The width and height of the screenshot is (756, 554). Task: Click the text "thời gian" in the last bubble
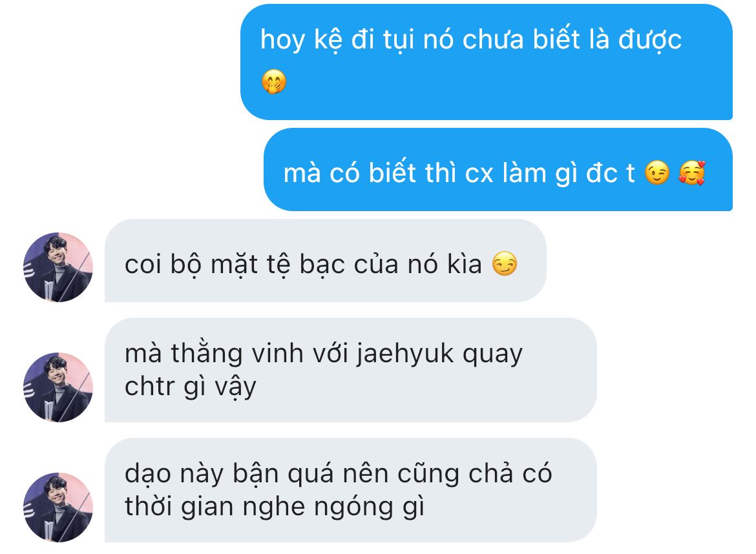[x=179, y=508]
